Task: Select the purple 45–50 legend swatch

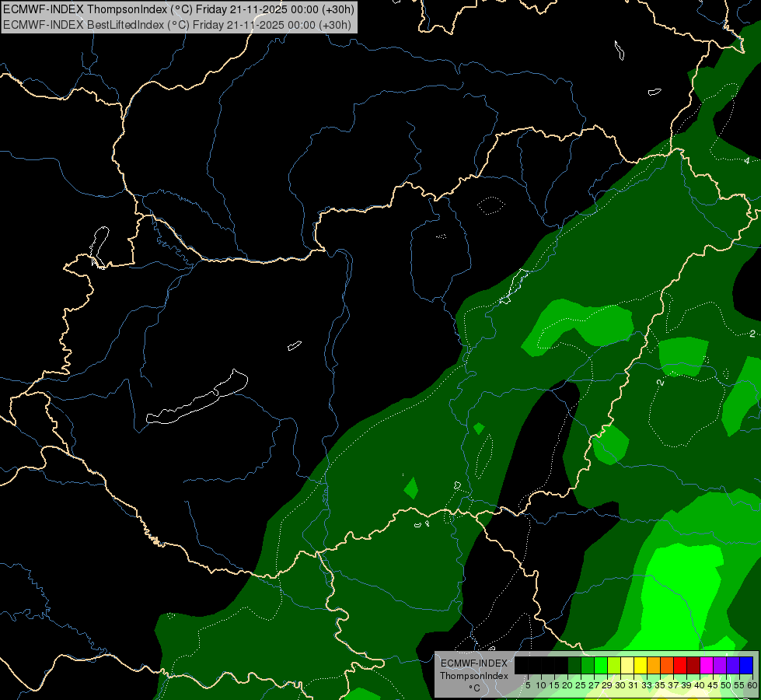Action: [x=720, y=665]
